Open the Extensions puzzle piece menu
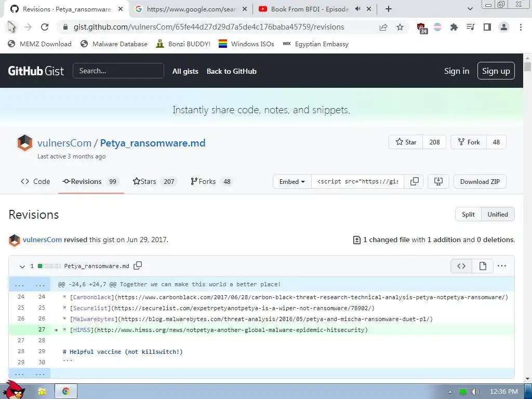Screen dimensions: 532x399 [454, 27]
